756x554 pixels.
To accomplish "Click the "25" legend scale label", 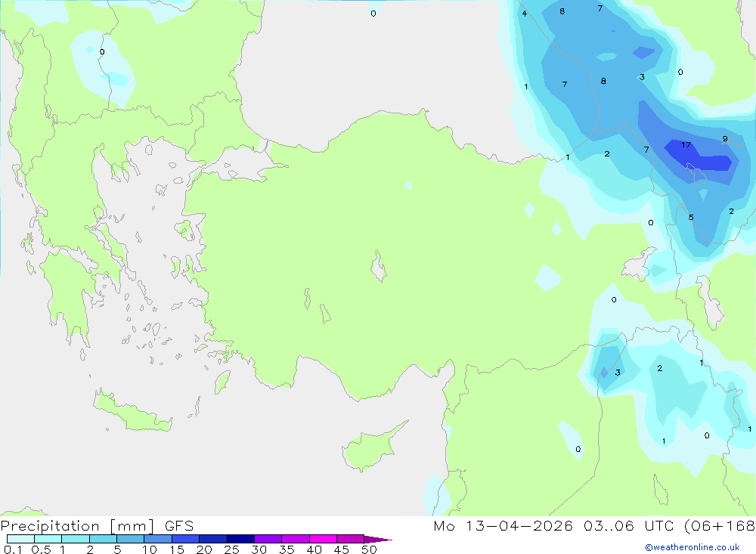I will click(x=231, y=549).
